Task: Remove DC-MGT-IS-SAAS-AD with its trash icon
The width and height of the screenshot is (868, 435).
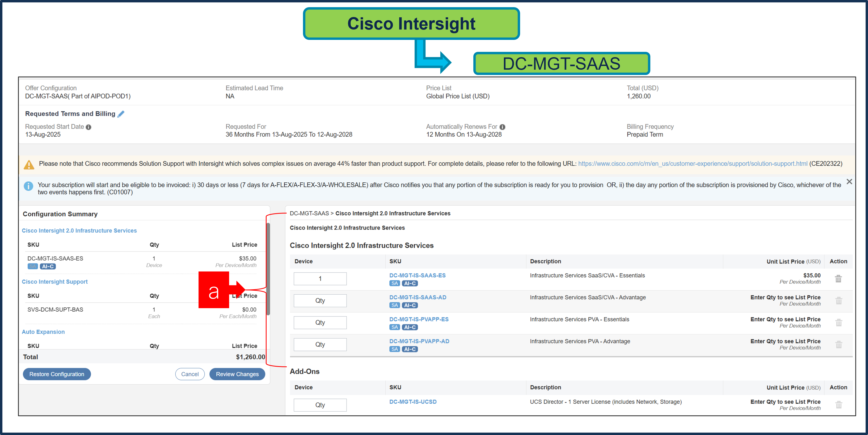Action: (x=838, y=301)
